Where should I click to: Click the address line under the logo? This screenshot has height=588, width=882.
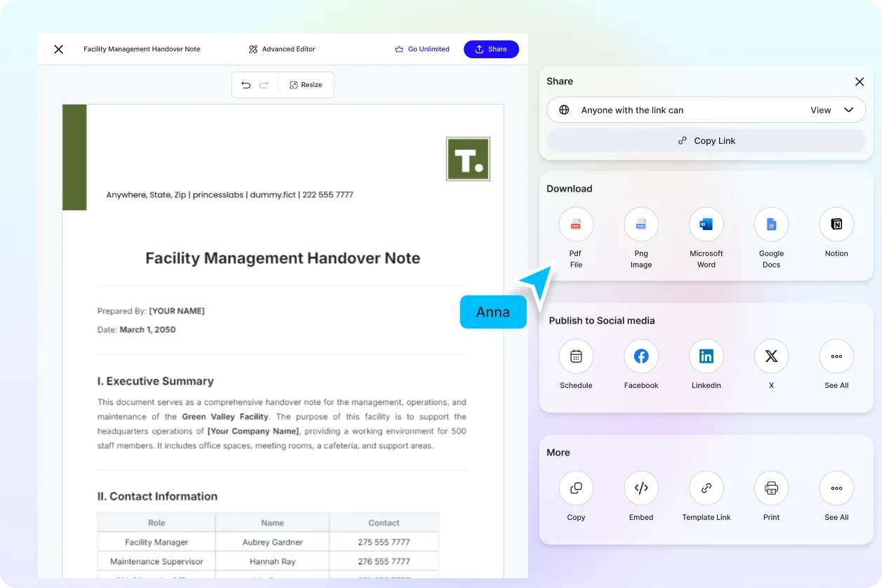coord(230,195)
